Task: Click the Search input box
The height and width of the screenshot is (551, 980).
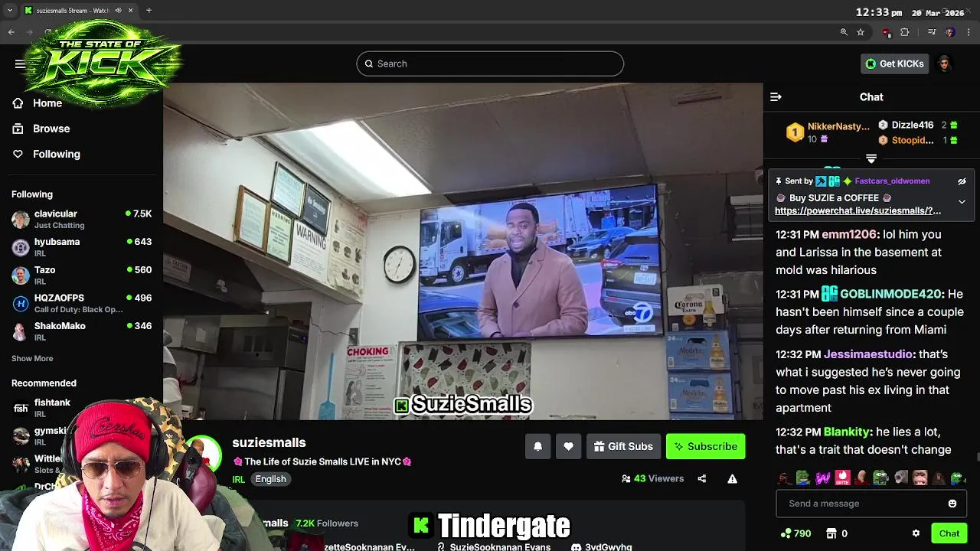Action: click(x=490, y=64)
